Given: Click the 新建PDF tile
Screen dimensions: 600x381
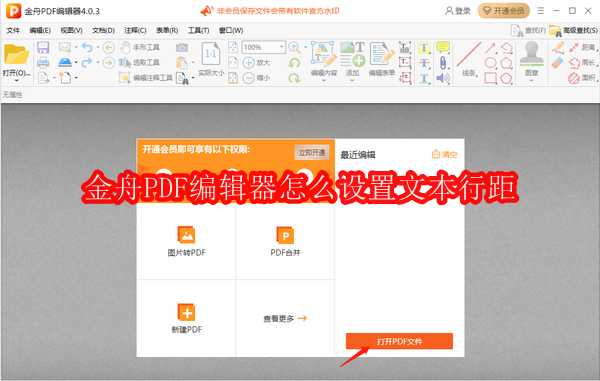Looking at the screenshot, I should pyautogui.click(x=186, y=318).
